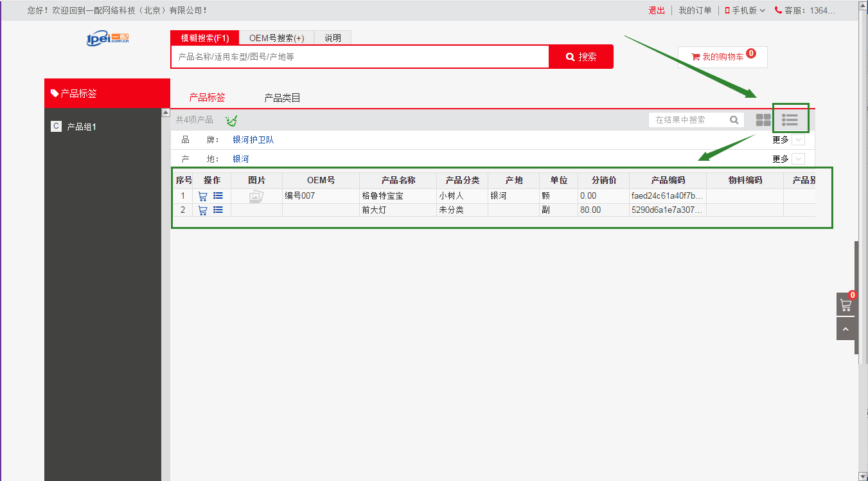This screenshot has width=868, height=481.
Task: Click magnifier icon in results search box
Action: pos(734,120)
